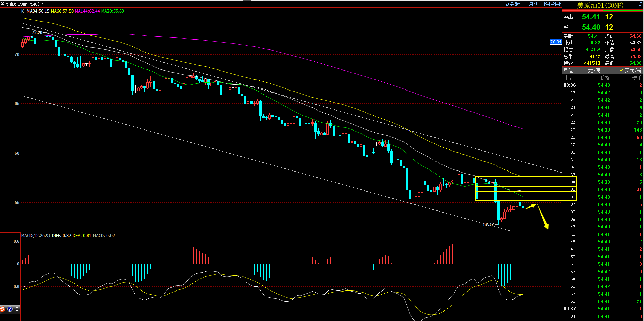The width and height of the screenshot is (644, 321).
Task: Click the DIFF:-0.82 value
Action: tap(61, 236)
